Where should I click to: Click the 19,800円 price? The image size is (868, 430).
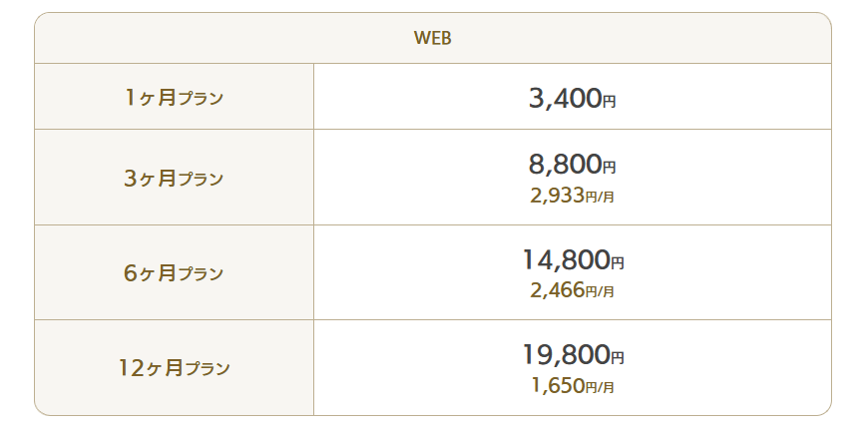573,354
